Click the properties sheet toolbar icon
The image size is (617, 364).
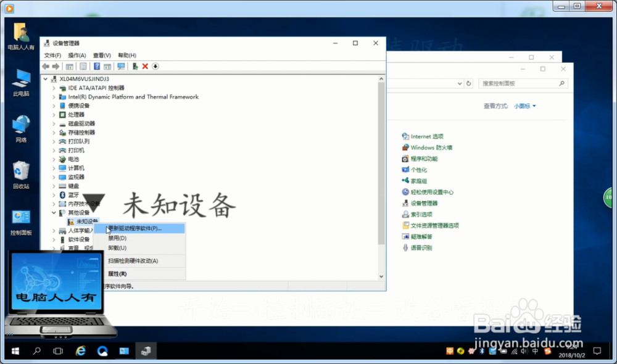pos(83,67)
